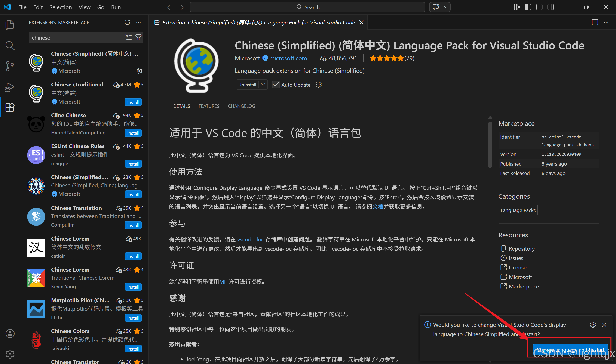
Task: Open the Copilot chat dropdown arrow
Action: pos(445,7)
